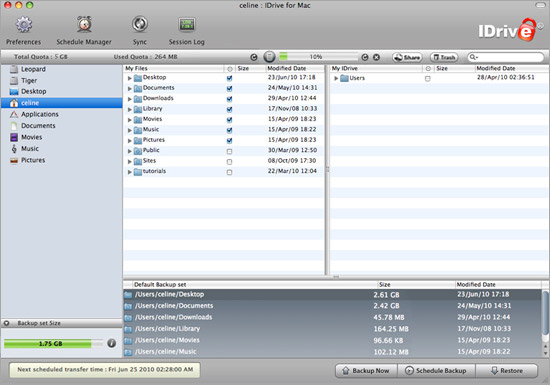Click the My Files column header
Viewport: 550px width, 385px height.
[x=173, y=68]
